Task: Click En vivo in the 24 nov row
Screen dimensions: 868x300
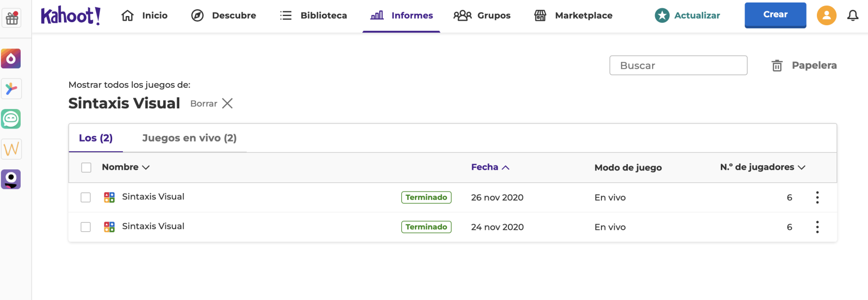Action: pyautogui.click(x=610, y=227)
